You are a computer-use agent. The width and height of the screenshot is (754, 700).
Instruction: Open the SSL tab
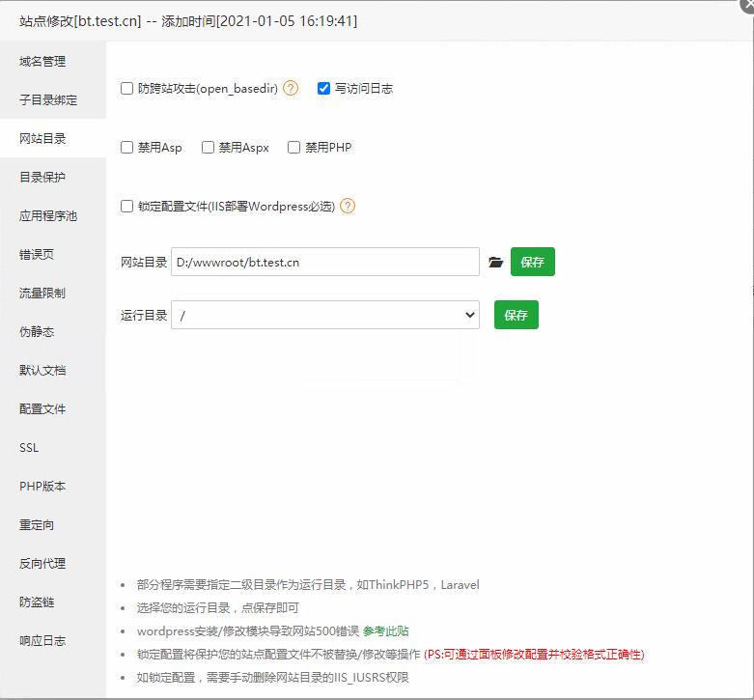click(53, 448)
